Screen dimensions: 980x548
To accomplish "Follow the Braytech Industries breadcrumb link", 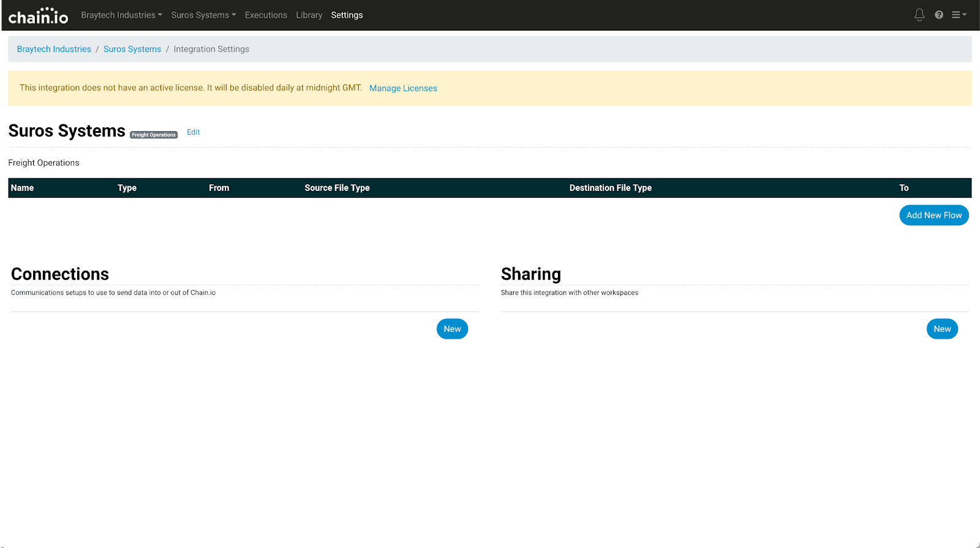I will (x=54, y=49).
